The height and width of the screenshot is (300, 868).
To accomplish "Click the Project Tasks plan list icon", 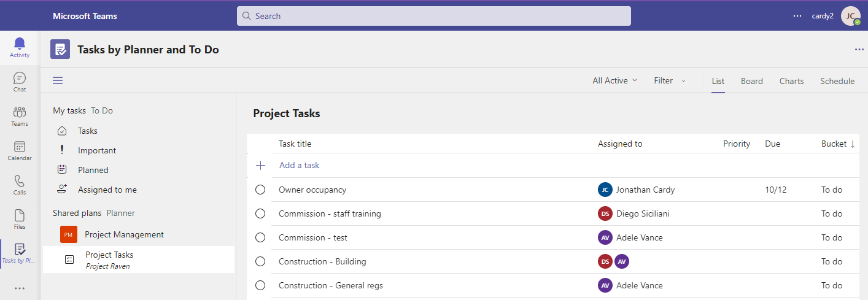I will (x=69, y=260).
